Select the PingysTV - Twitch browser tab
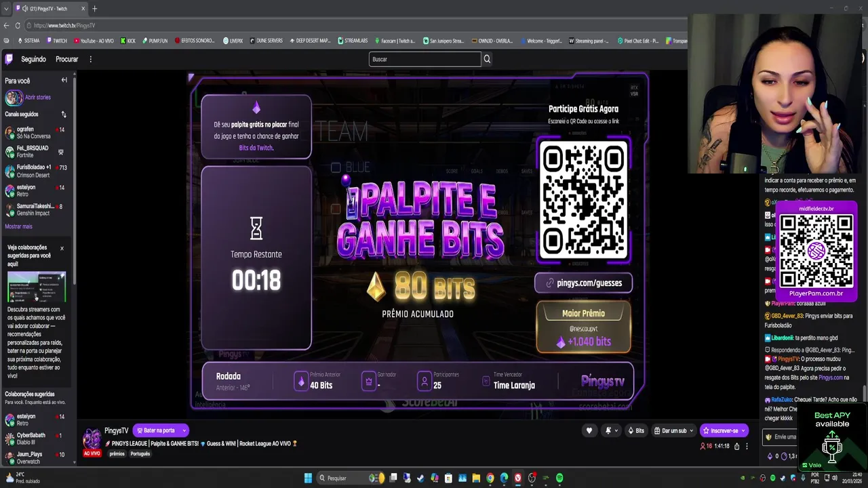The width and height of the screenshot is (868, 488). [50, 9]
